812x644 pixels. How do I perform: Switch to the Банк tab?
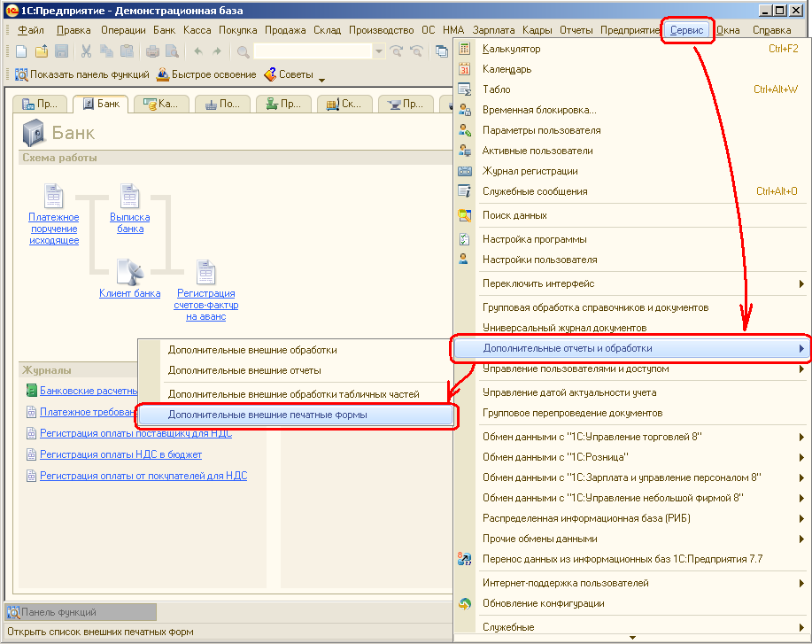[x=101, y=104]
